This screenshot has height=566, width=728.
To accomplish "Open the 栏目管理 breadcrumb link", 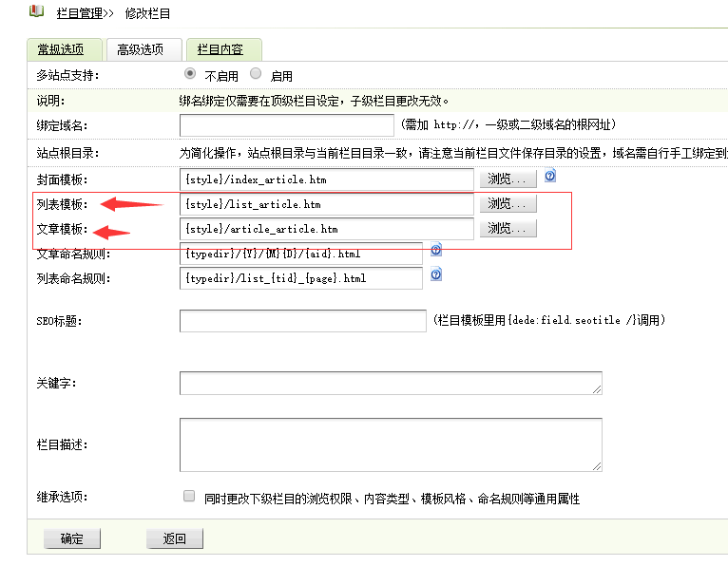I will (x=81, y=12).
